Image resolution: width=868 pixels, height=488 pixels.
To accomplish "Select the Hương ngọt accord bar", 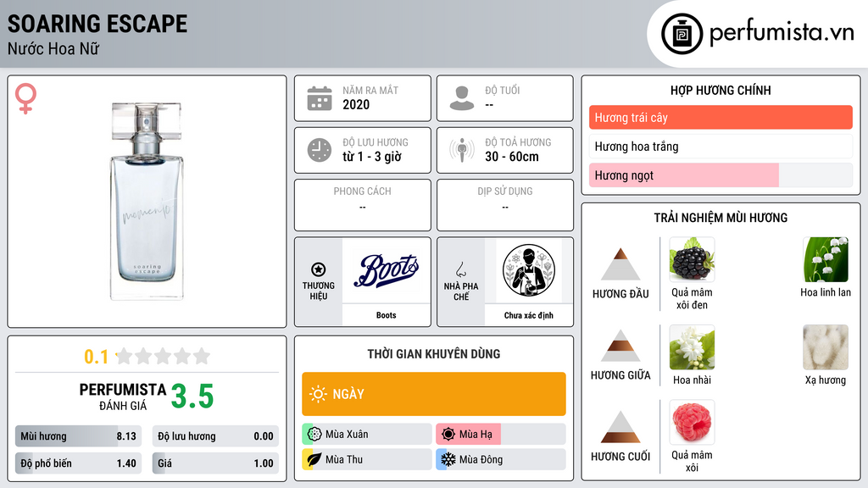I will coord(721,175).
